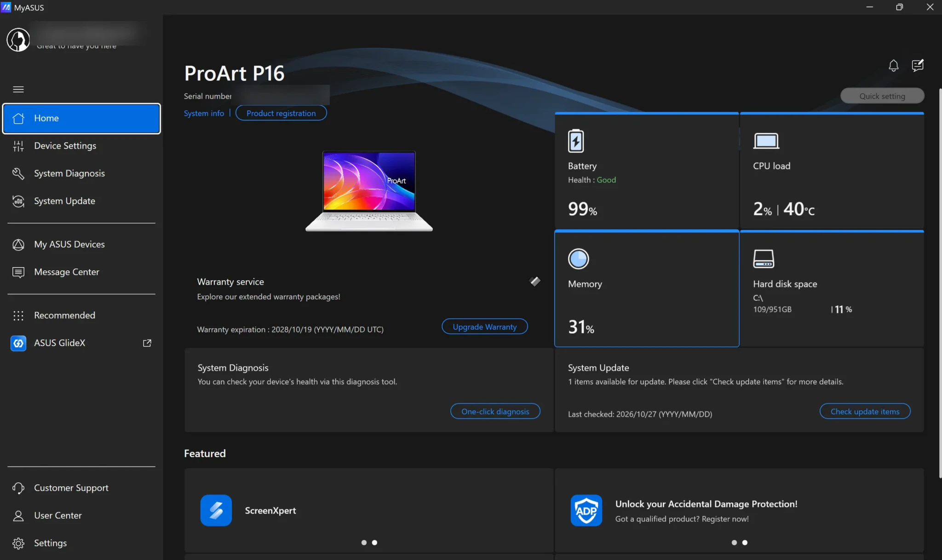The width and height of the screenshot is (942, 560).
Task: Open ASUS GlideX external link icon
Action: pos(147,343)
